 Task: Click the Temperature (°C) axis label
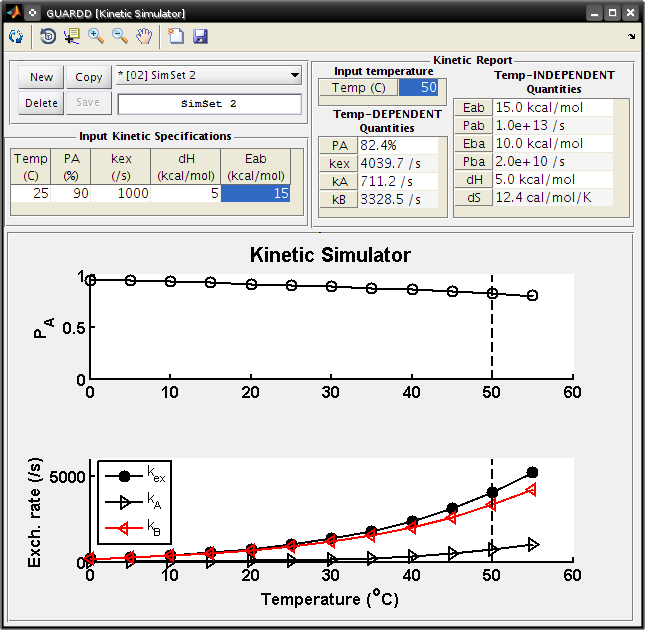pos(330,598)
